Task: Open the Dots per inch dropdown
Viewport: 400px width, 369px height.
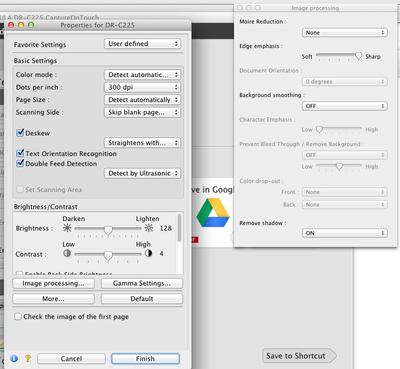Action: pyautogui.click(x=142, y=87)
